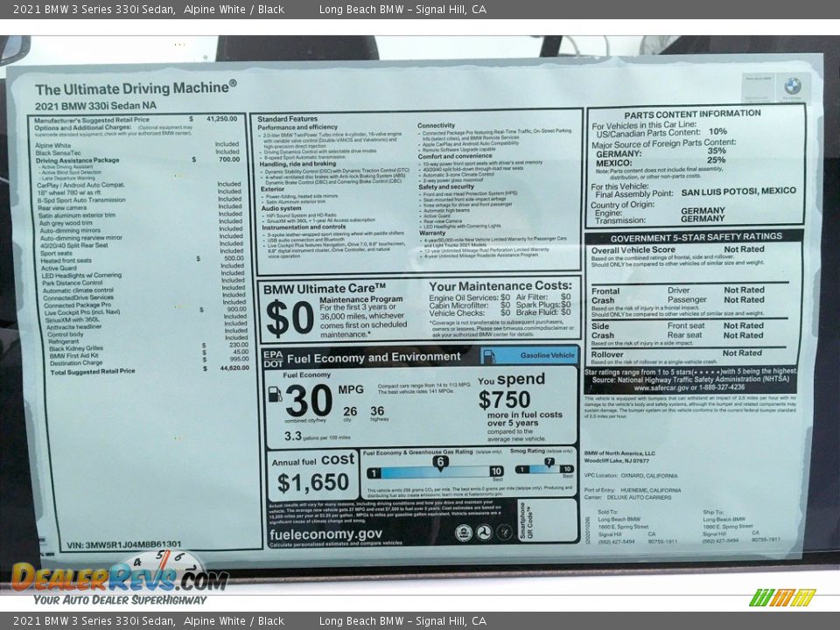Viewport: 840px width, 630px height.
Task: Click the 'Fuel Economy and Environment' banner title
Action: [374, 357]
